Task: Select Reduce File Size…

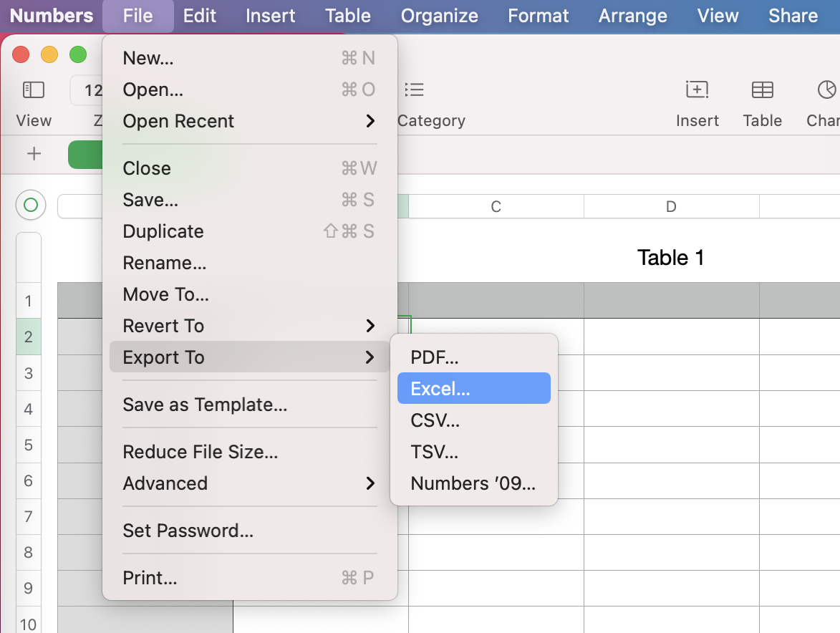Action: pos(250,451)
